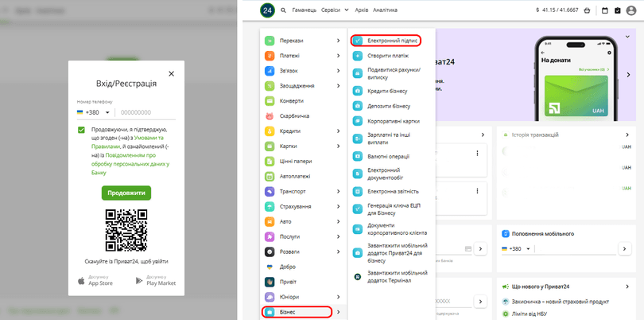Click the Скарбничка piggy bank icon
The width and height of the screenshot is (644, 320).
pos(270,115)
